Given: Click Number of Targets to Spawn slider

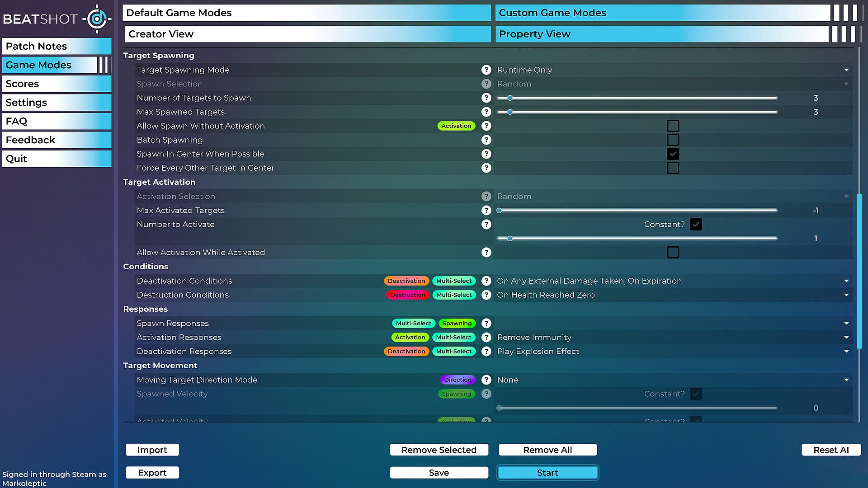Looking at the screenshot, I should (x=637, y=98).
